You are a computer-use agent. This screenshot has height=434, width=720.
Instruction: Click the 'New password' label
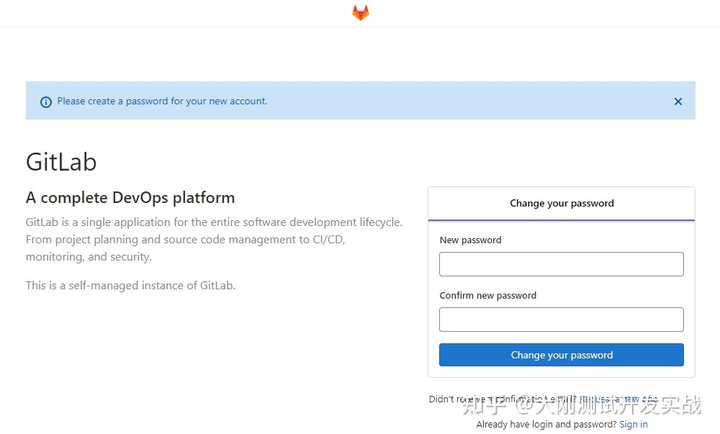470,240
